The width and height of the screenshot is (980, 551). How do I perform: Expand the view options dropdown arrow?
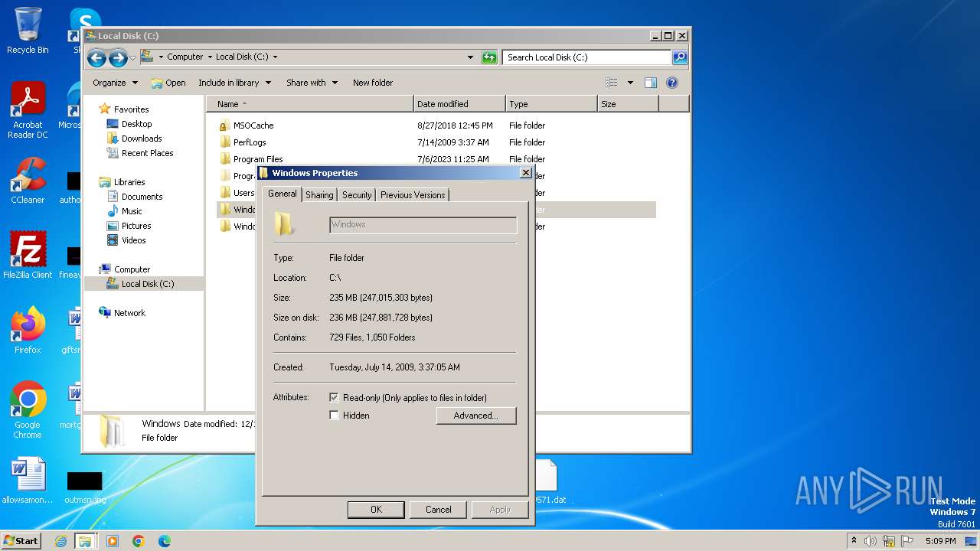[630, 83]
